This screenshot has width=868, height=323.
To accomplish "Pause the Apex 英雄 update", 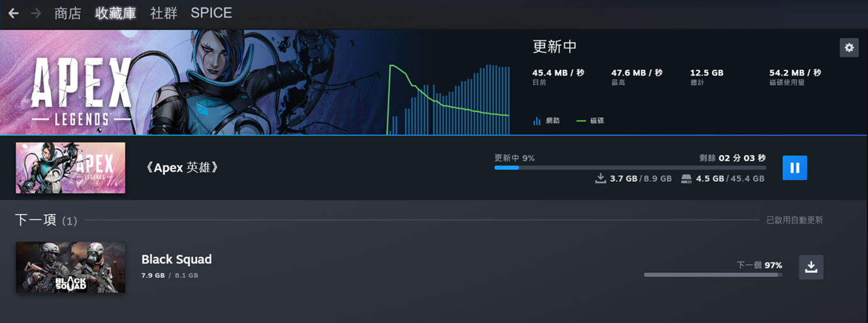I will (794, 167).
